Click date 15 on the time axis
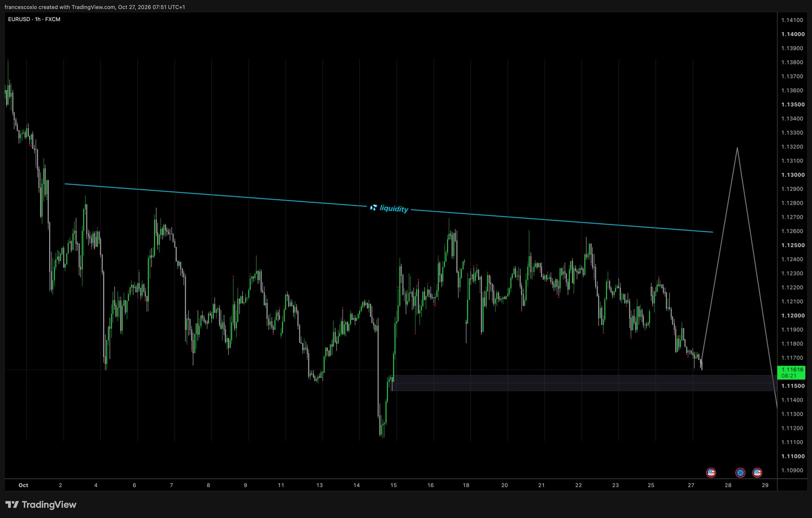 point(393,485)
